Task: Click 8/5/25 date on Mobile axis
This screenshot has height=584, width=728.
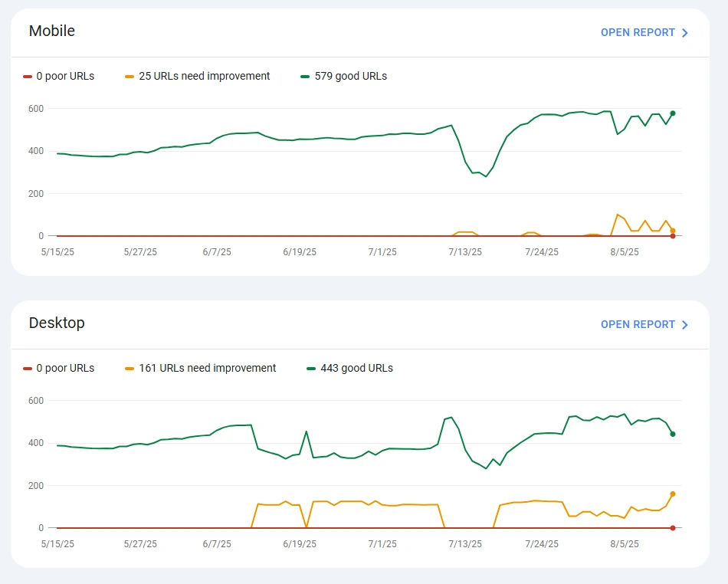Action: (625, 252)
